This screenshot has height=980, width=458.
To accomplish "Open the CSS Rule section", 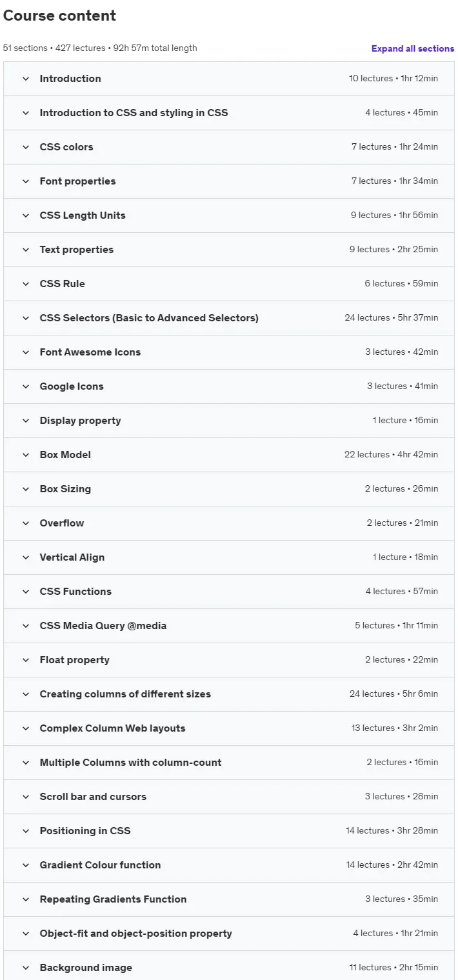I will pos(229,284).
